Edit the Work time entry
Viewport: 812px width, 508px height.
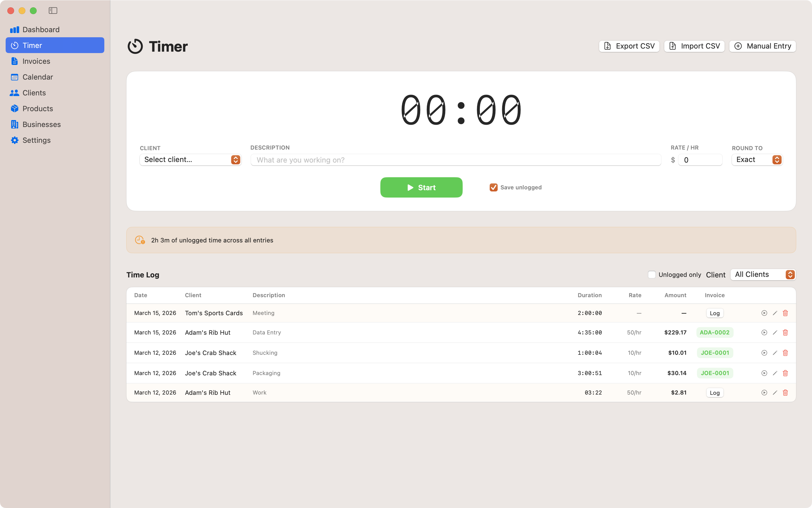(775, 393)
